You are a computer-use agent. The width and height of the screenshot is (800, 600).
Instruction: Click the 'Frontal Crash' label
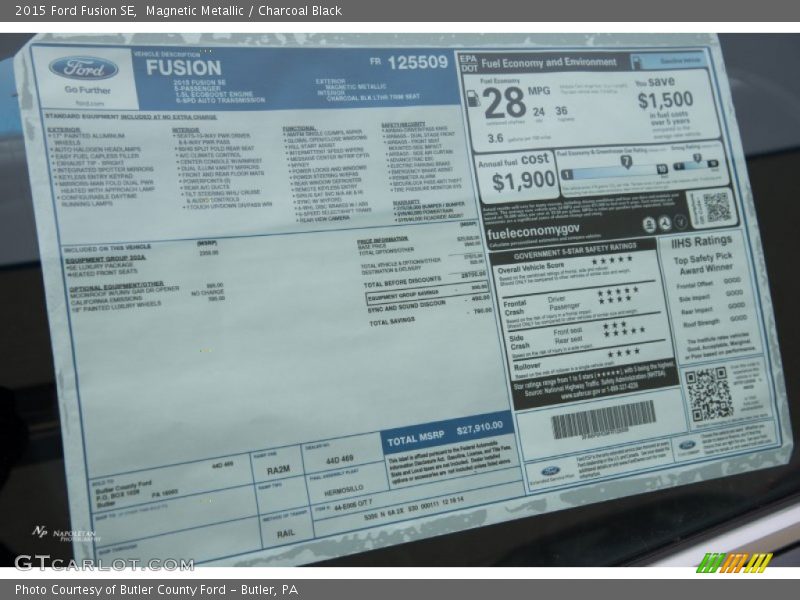pyautogui.click(x=514, y=308)
